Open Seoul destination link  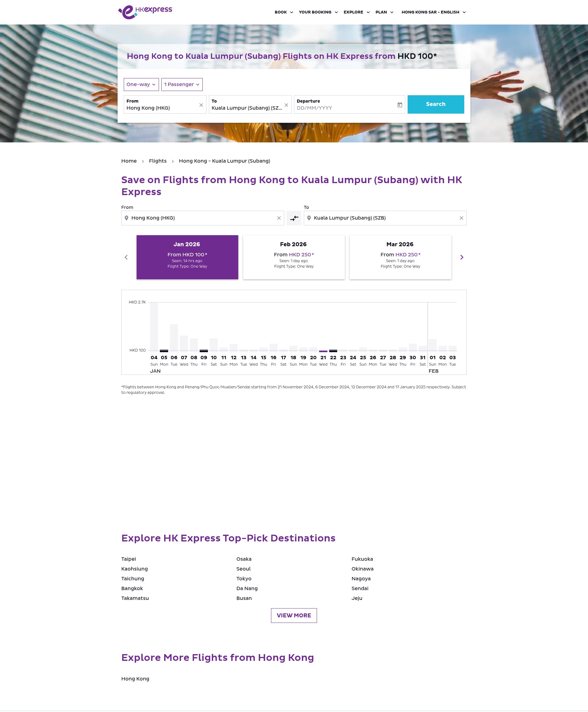(243, 569)
